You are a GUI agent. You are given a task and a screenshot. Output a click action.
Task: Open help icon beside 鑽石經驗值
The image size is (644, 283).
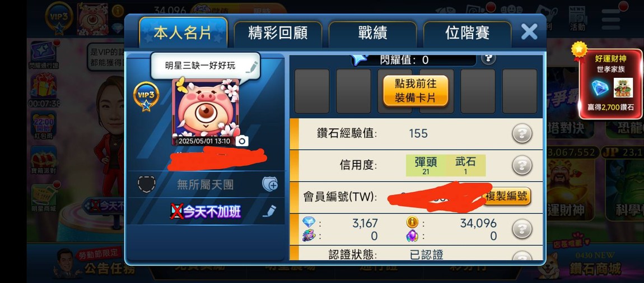click(521, 133)
